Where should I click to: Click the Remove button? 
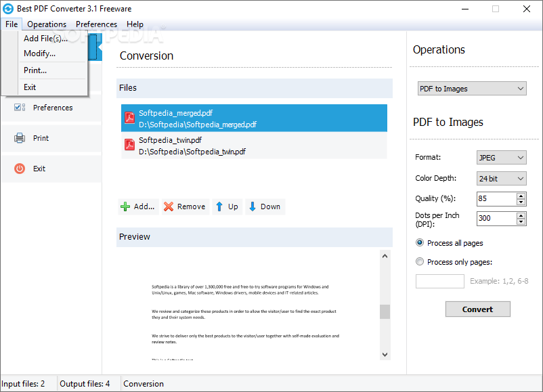[x=186, y=206]
